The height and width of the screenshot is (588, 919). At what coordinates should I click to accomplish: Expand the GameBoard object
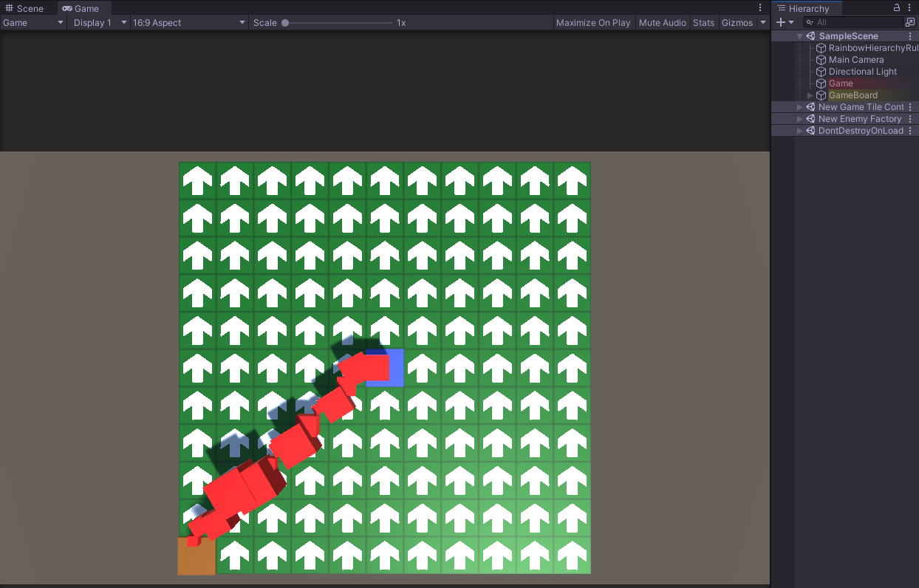click(810, 95)
